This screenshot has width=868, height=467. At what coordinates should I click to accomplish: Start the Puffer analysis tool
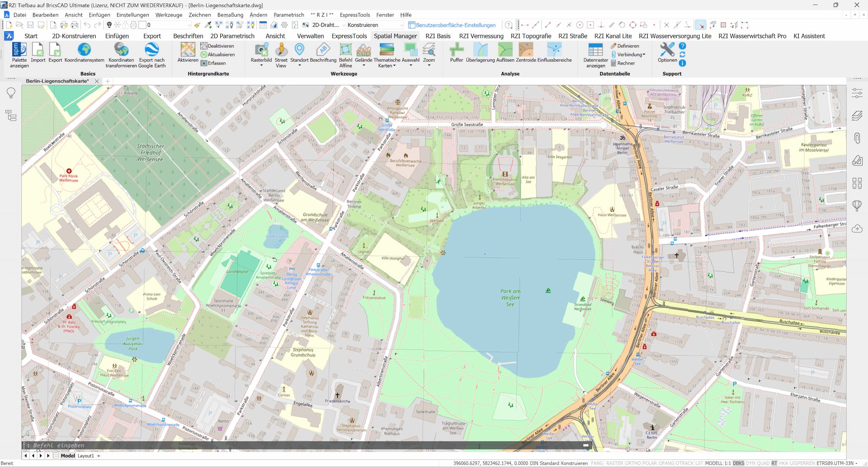click(457, 53)
